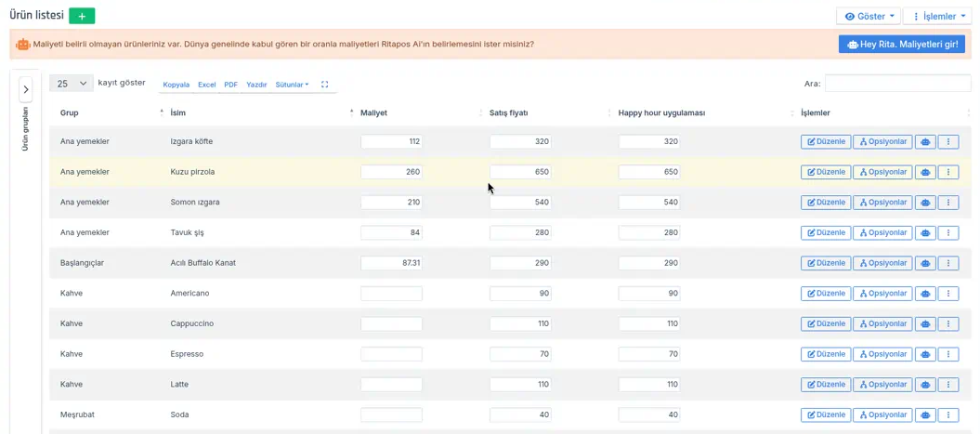Open the robot AI icon for Acılı Buffalo Kanat
Screen dimensions: 980x434
pyautogui.click(x=925, y=263)
